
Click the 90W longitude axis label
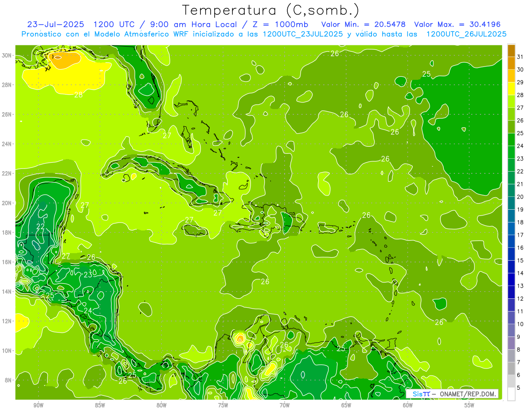39,405
